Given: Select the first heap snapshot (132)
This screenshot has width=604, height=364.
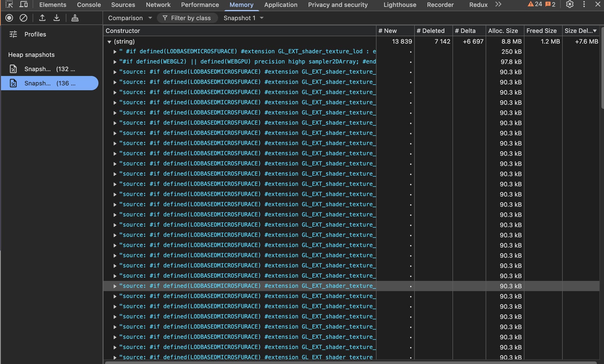Looking at the screenshot, I should (x=50, y=69).
